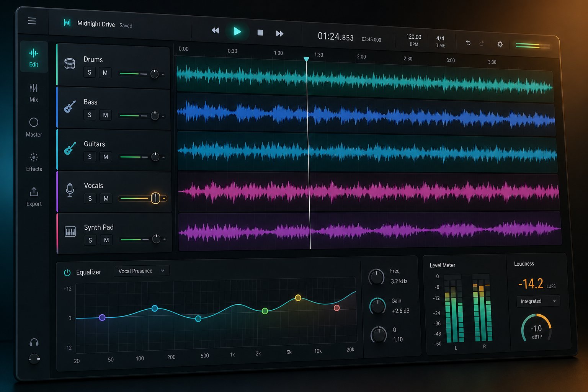Click the Q knob

coord(379,335)
